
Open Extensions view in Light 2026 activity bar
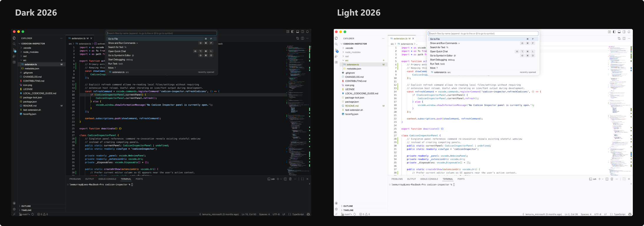coord(336,62)
